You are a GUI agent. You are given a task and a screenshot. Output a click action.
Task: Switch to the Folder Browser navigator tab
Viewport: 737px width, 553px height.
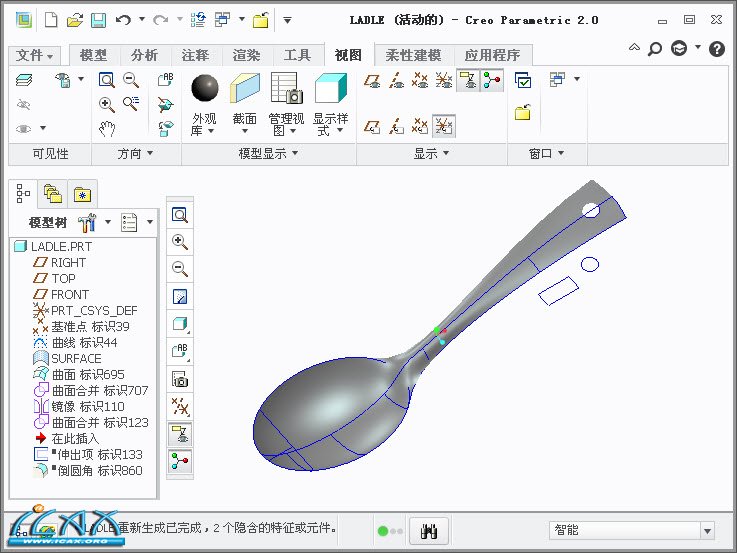pyautogui.click(x=53, y=194)
